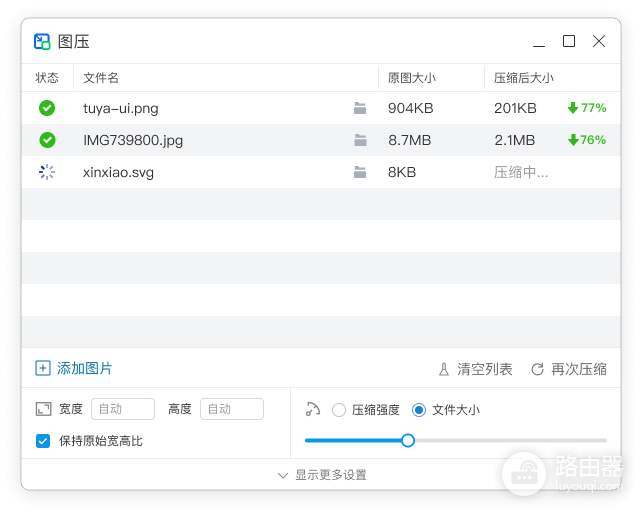Click 再次压缩 to recompress
This screenshot has width=642, height=514.
click(579, 369)
